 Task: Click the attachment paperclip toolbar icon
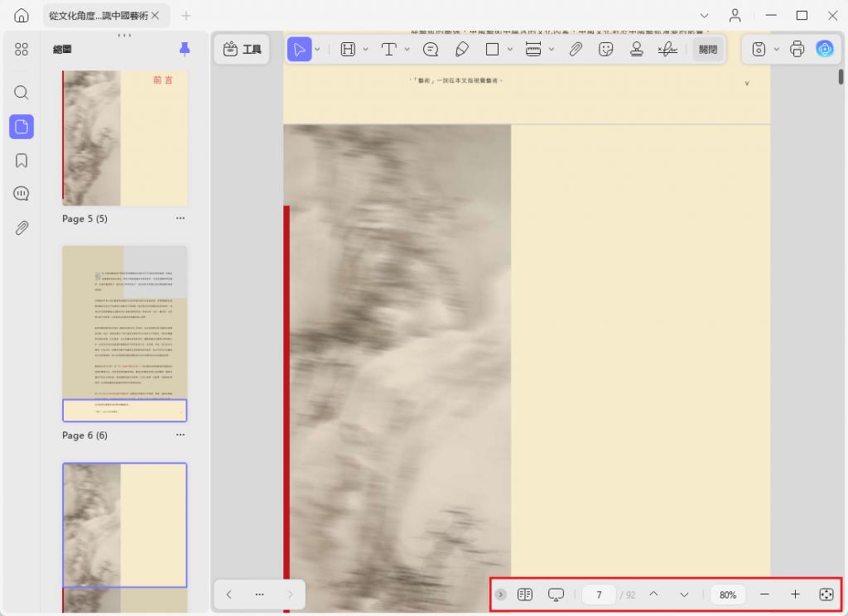[x=576, y=50]
